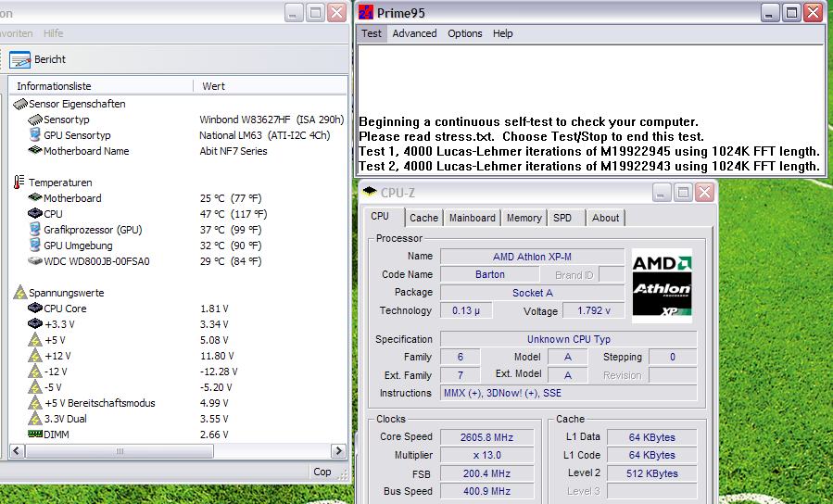
Task: Click the National LM63 sensor value
Action: (265, 135)
